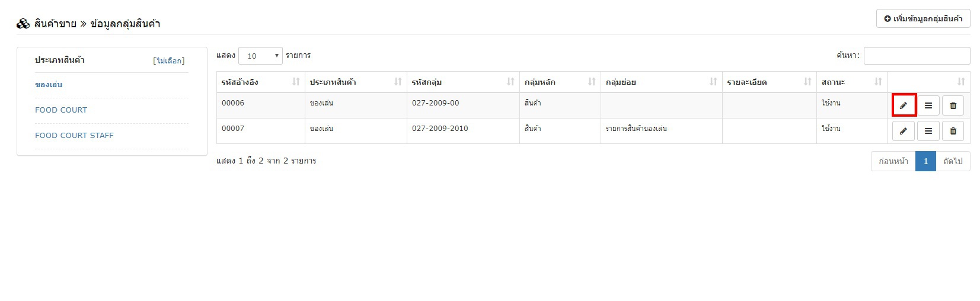
Task: Select FOOD COURT product type
Action: pyautogui.click(x=61, y=110)
